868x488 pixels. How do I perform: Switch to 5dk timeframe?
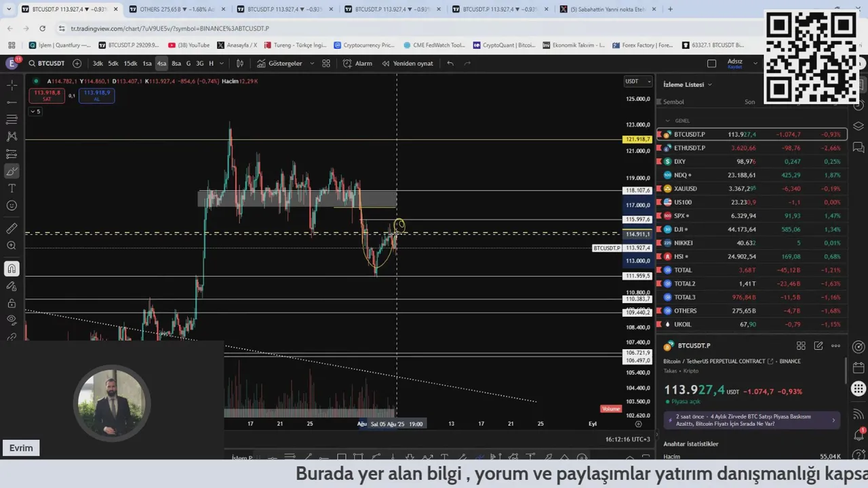113,63
